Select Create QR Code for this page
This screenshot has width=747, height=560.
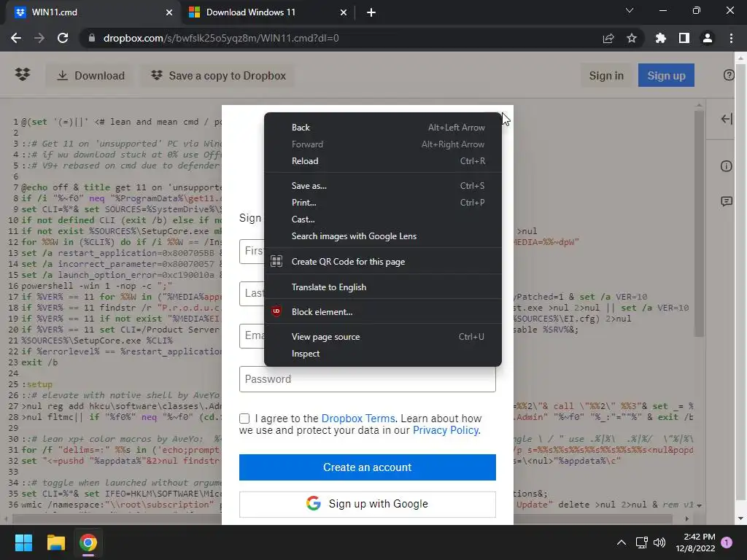click(382, 262)
